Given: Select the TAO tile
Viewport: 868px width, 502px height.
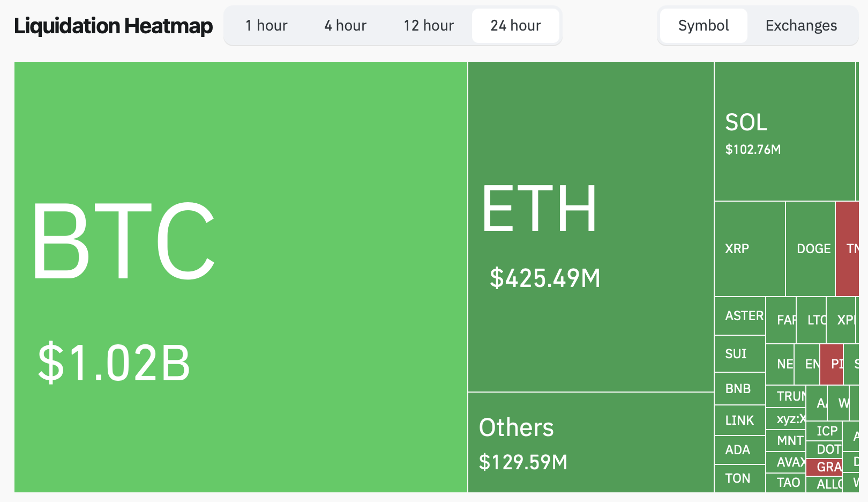Looking at the screenshot, I should [x=786, y=483].
